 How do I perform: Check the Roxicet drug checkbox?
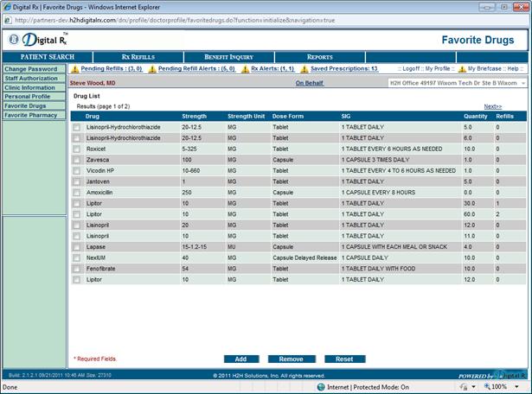click(77, 148)
